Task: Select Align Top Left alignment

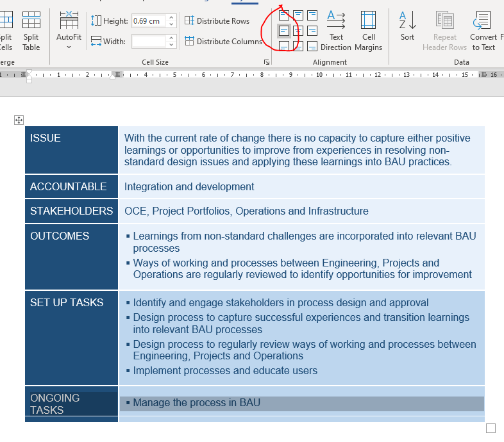Action: 284,15
